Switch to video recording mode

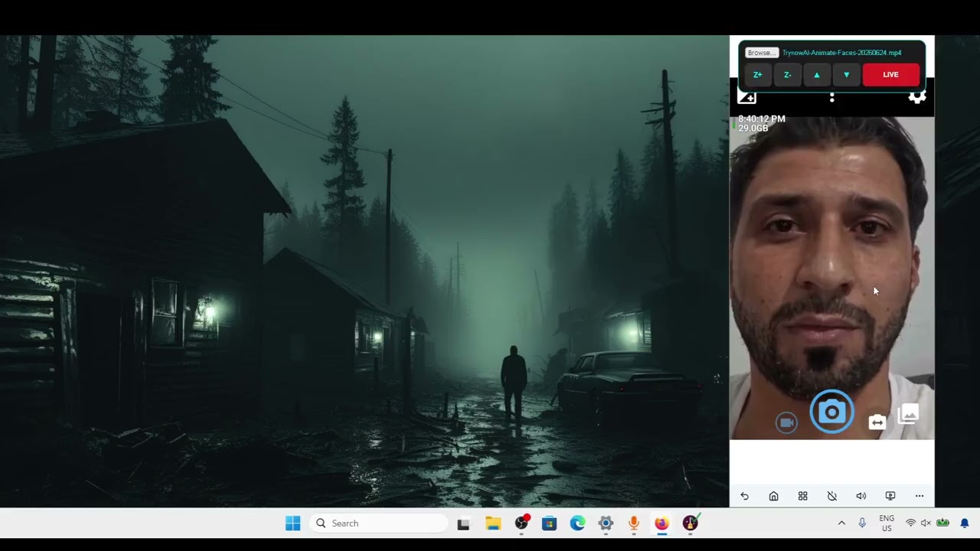(x=786, y=422)
